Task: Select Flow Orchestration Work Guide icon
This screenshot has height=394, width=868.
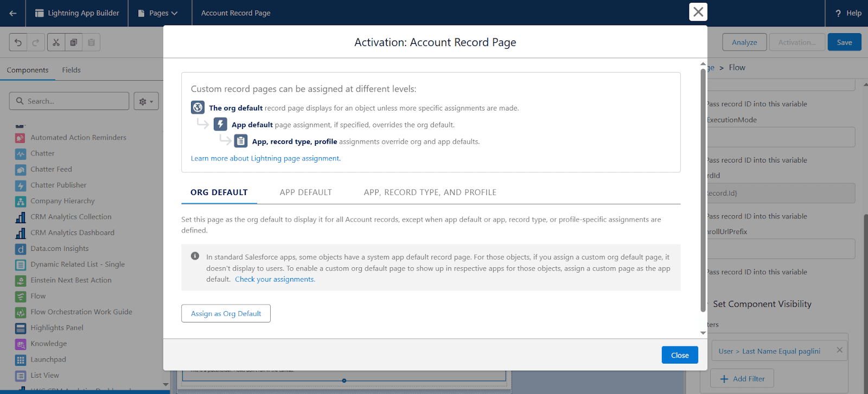Action: point(21,312)
